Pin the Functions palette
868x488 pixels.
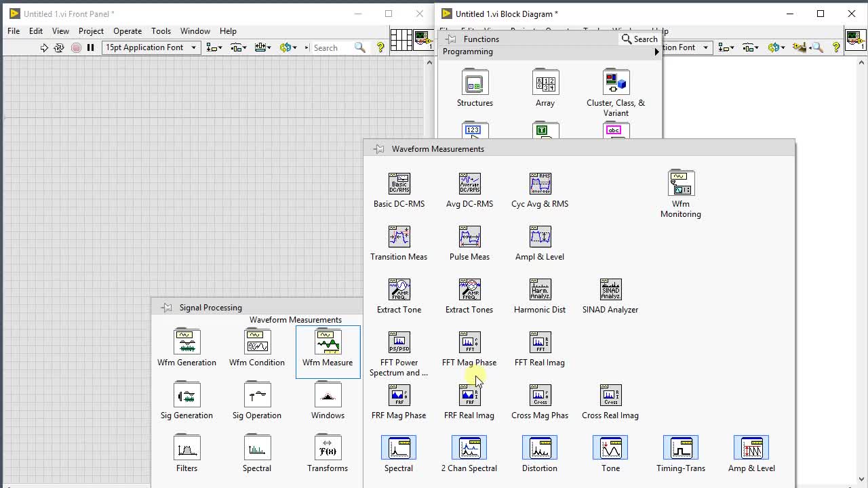coord(451,39)
